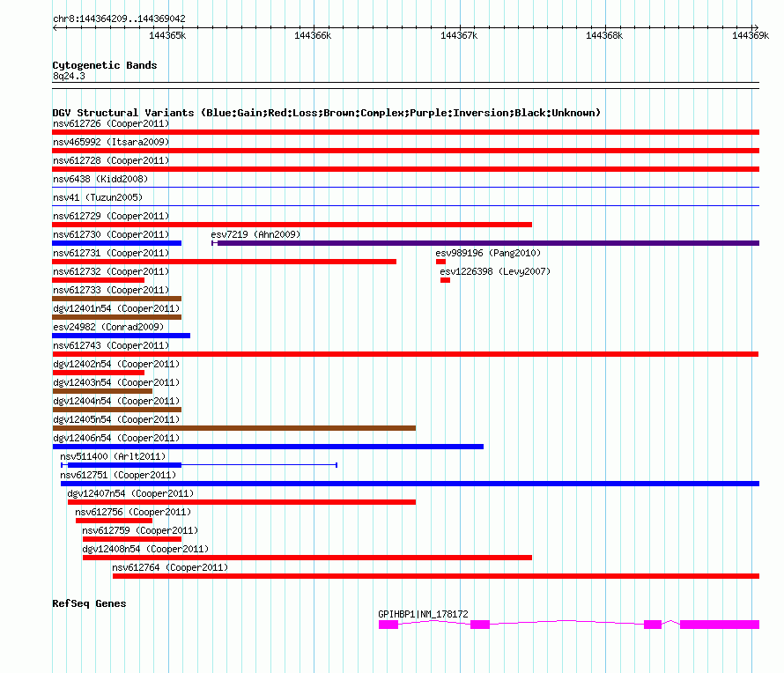Viewport: 784px width, 673px height.
Task: Click the 144369k ruler tick label
Action: (x=751, y=35)
